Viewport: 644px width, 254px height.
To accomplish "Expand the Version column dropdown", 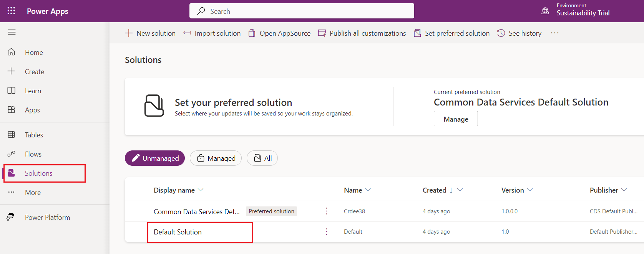I will coord(530,190).
